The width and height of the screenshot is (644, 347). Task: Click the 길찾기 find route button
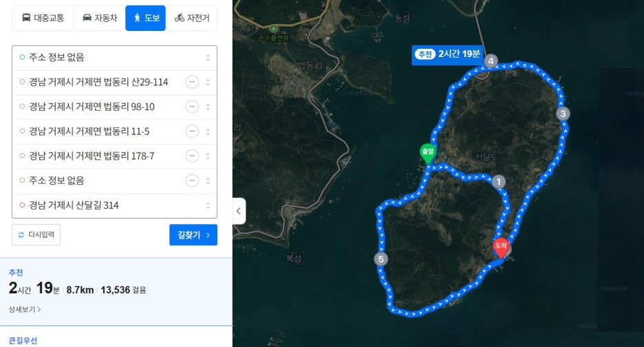pyautogui.click(x=193, y=235)
